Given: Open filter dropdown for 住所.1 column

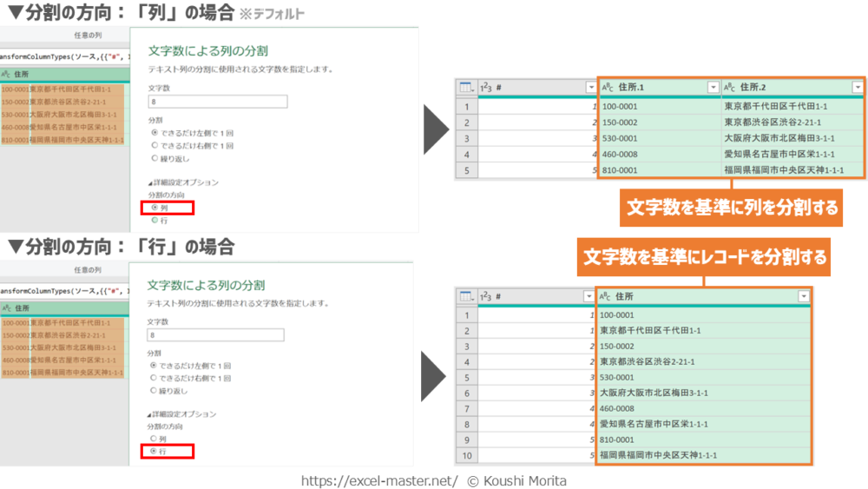Looking at the screenshot, I should click(713, 87).
